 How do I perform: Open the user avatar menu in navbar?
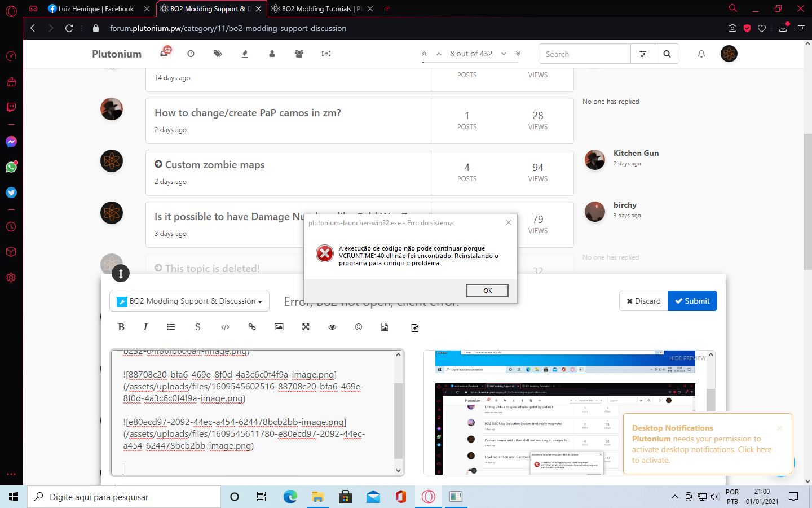click(729, 54)
